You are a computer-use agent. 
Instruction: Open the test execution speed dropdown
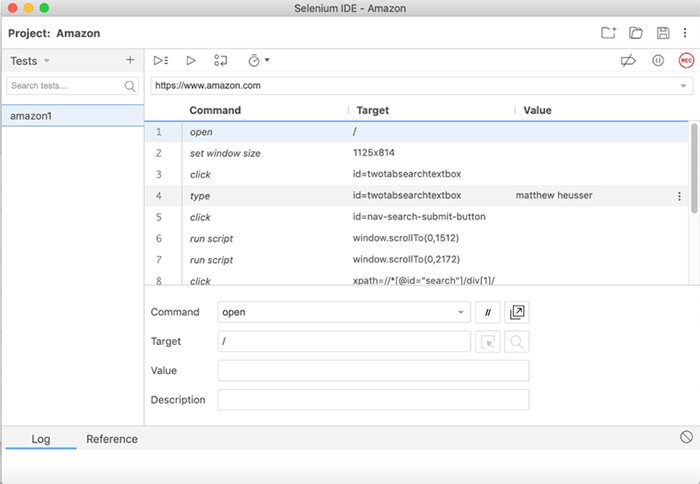tap(259, 61)
